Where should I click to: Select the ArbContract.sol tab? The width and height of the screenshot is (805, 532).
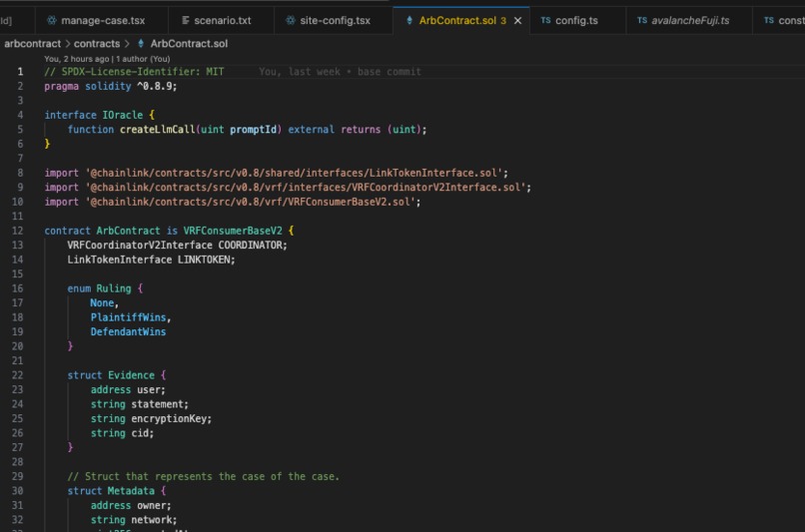click(456, 21)
